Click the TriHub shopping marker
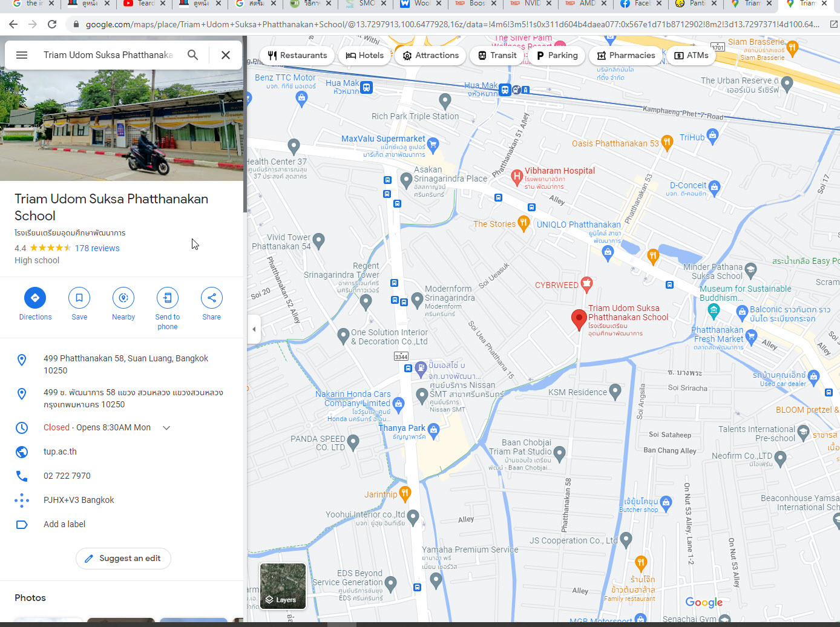840x627 pixels. click(x=713, y=136)
